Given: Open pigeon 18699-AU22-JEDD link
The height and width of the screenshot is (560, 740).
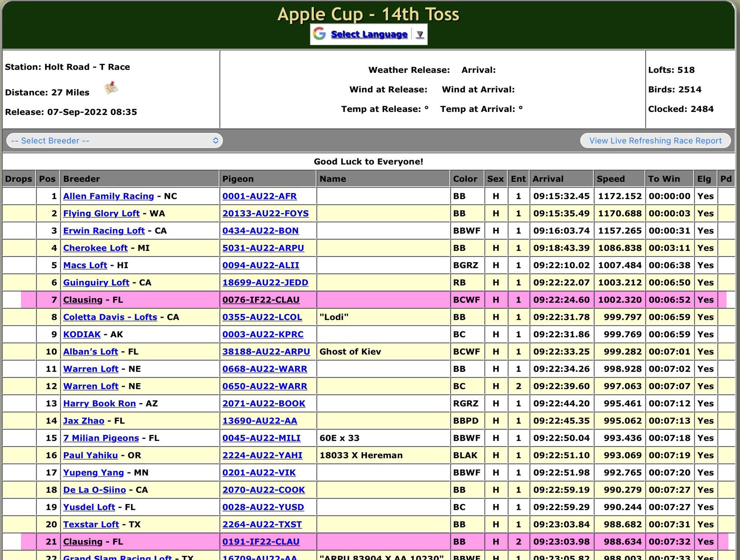Looking at the screenshot, I should point(265,283).
